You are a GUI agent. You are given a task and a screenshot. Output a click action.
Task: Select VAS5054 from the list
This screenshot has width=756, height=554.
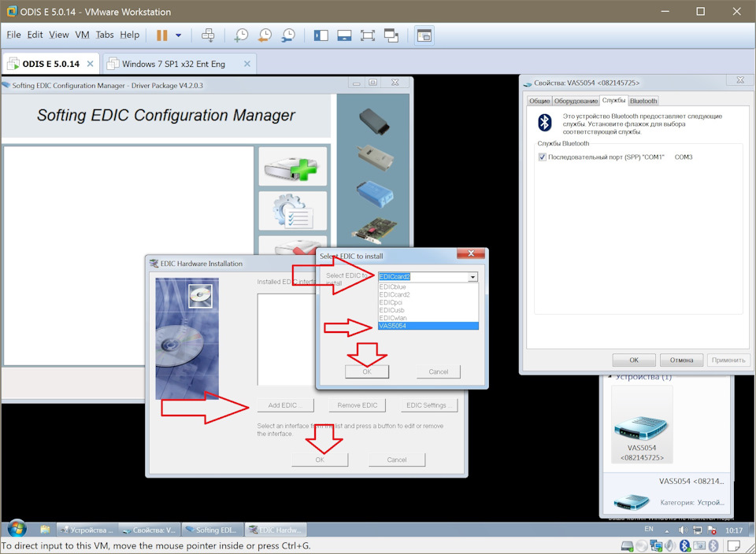[428, 326]
